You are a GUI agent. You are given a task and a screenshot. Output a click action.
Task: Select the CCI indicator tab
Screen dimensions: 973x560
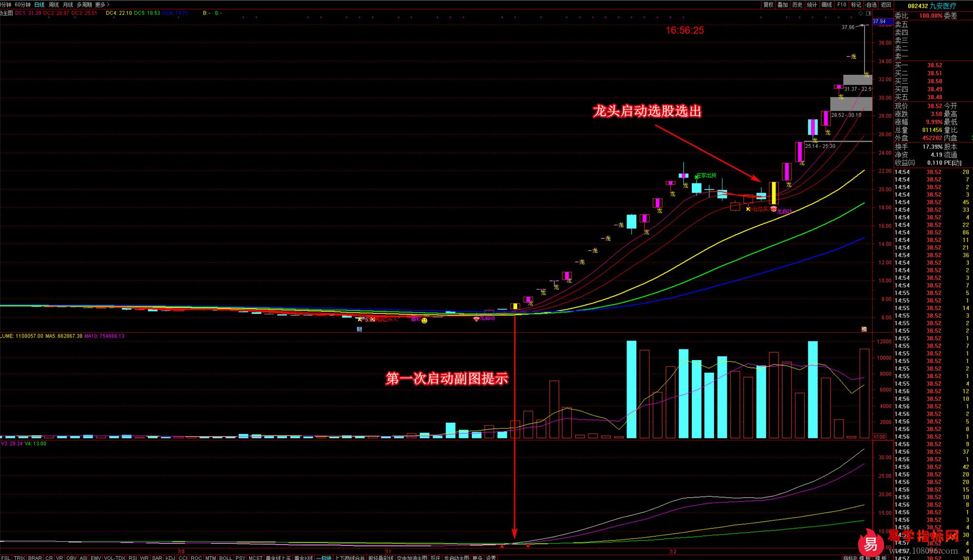click(x=183, y=558)
